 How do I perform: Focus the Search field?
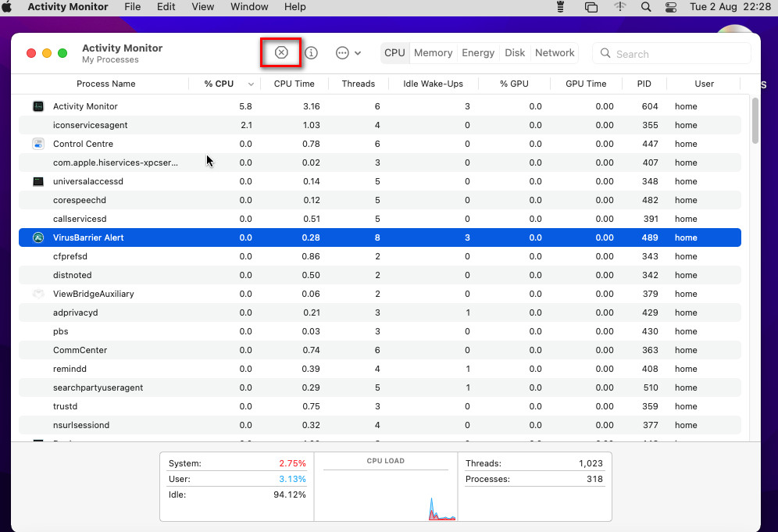pos(671,54)
